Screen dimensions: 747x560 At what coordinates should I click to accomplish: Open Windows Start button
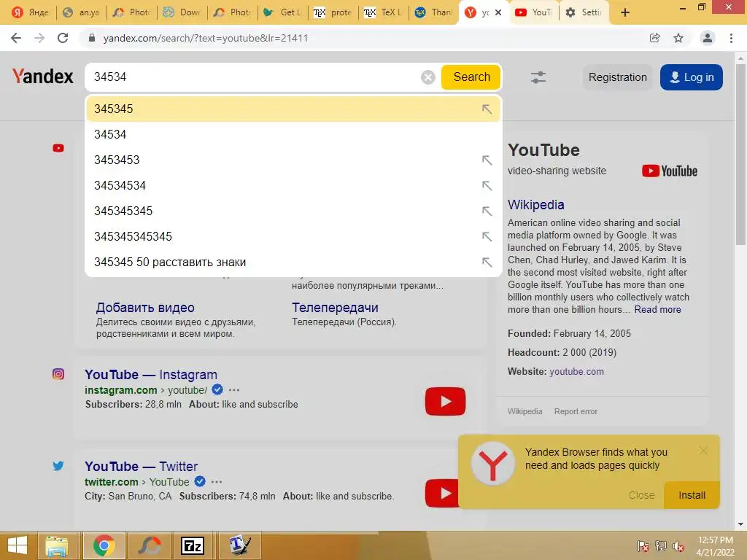pos(18,545)
